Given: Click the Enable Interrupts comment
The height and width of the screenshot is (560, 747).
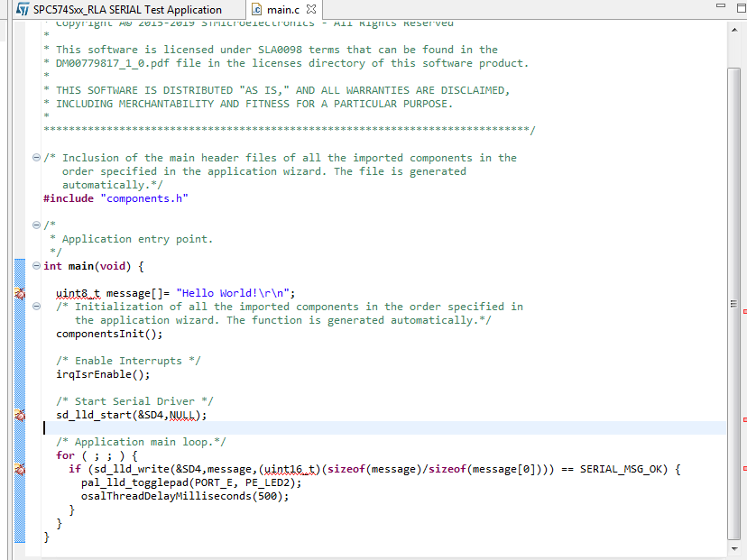Looking at the screenshot, I should tap(128, 361).
